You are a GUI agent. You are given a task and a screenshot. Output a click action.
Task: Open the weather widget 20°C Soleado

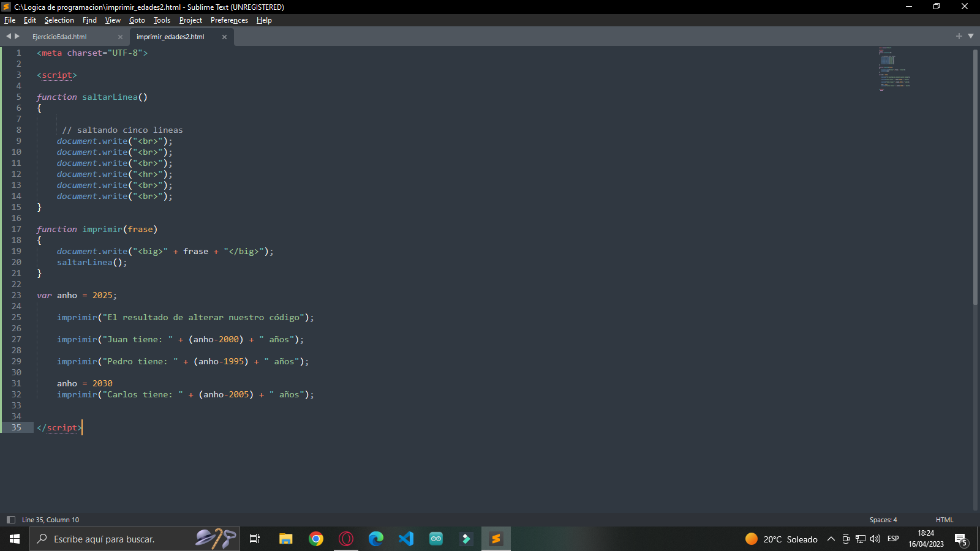[x=782, y=539]
